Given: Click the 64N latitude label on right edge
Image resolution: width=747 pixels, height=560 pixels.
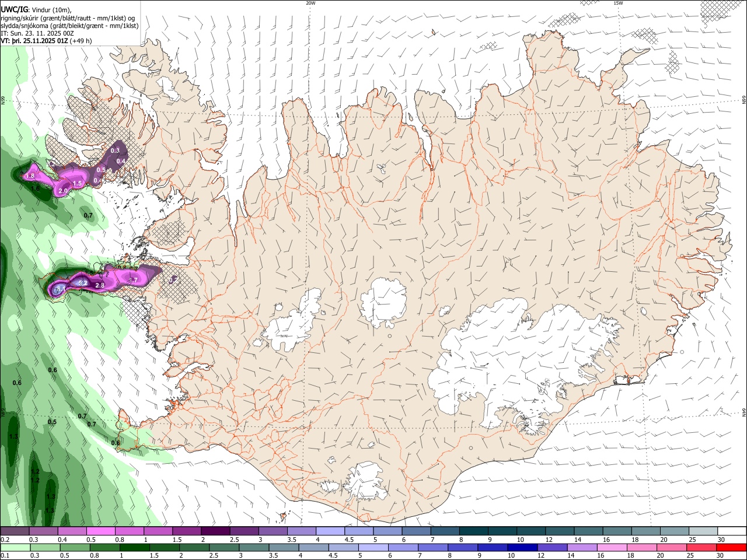Looking at the screenshot, I should coord(744,412).
